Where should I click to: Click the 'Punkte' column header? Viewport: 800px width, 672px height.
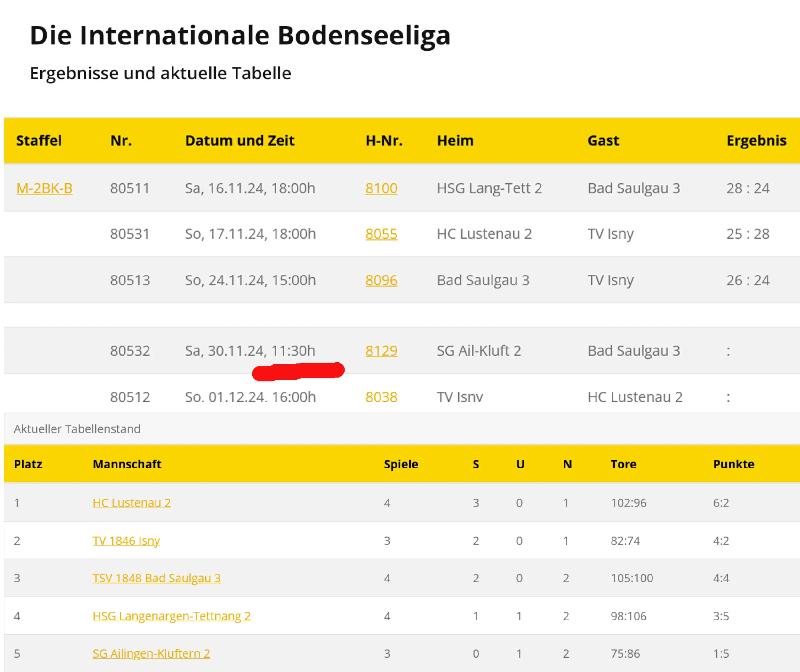click(733, 464)
